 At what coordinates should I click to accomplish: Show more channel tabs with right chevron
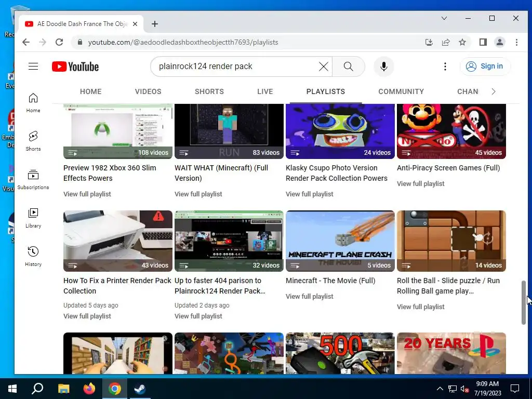click(x=494, y=91)
